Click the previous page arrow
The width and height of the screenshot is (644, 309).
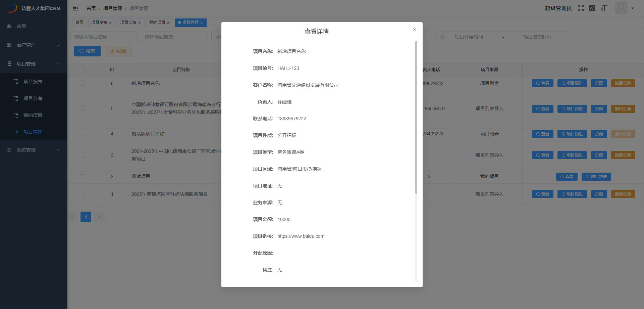point(72,217)
